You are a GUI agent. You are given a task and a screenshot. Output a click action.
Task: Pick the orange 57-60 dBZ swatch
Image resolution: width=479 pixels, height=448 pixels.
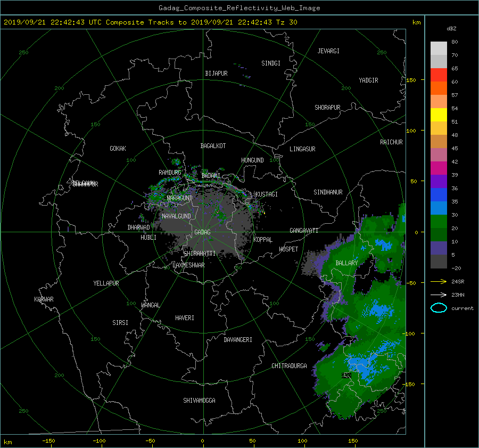[439, 88]
